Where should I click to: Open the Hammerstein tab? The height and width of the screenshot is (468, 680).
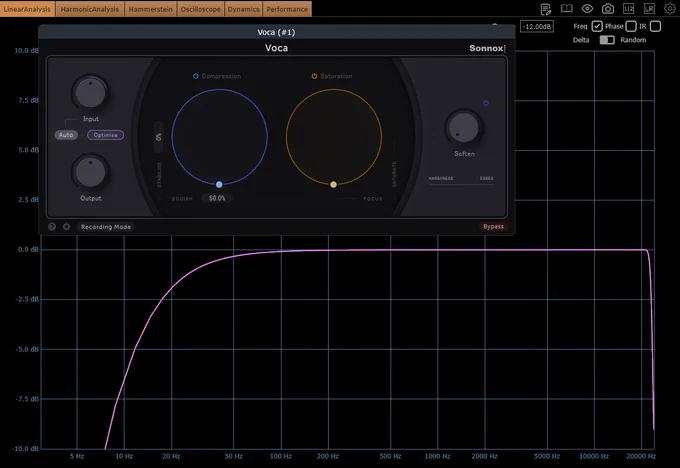pos(150,9)
